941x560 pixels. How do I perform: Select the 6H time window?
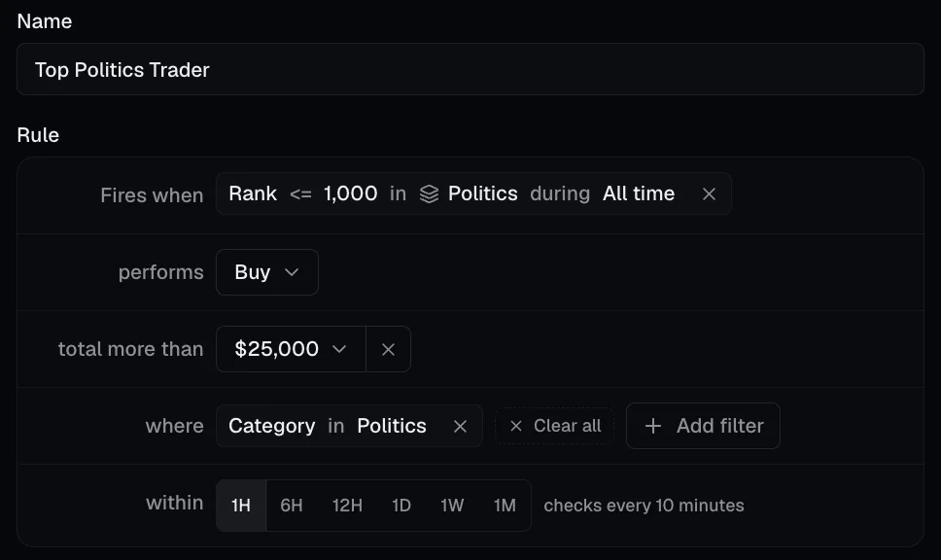291,506
